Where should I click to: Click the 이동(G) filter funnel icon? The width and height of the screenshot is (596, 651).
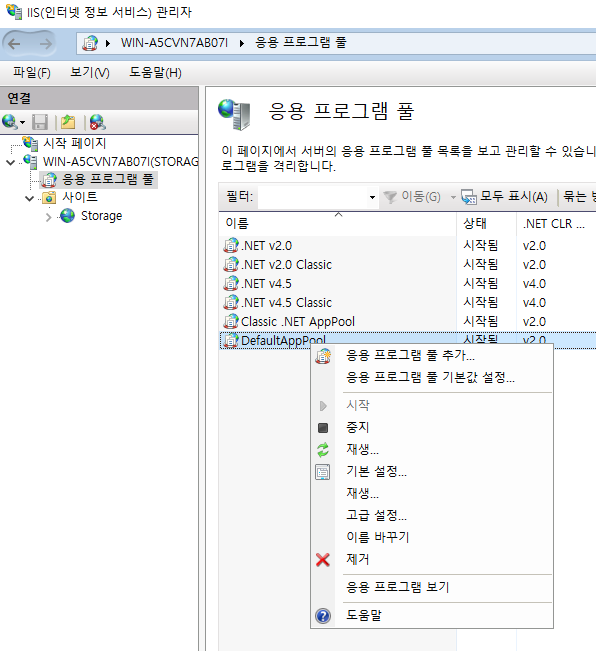point(390,197)
